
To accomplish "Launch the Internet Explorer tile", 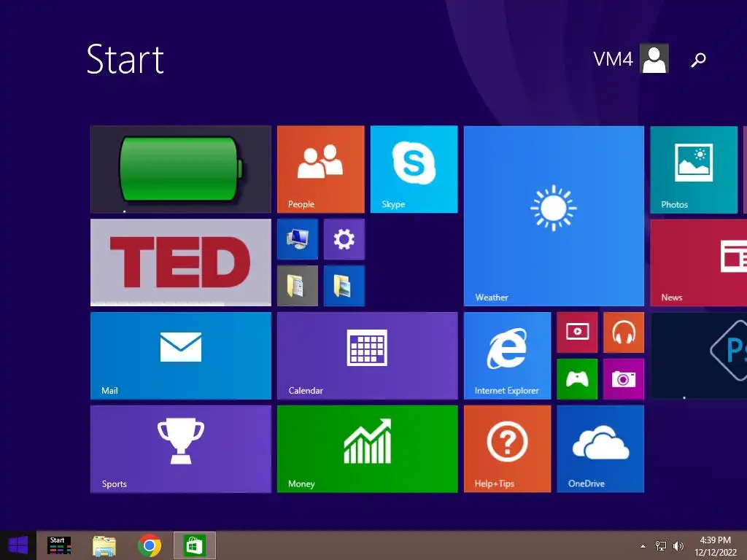I will click(508, 356).
